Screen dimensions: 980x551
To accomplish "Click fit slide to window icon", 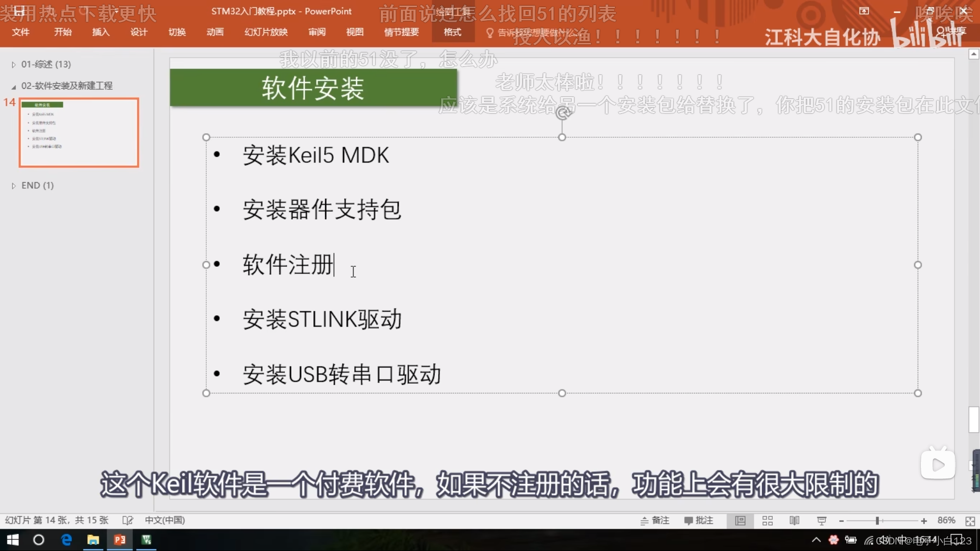I will pos(970,520).
